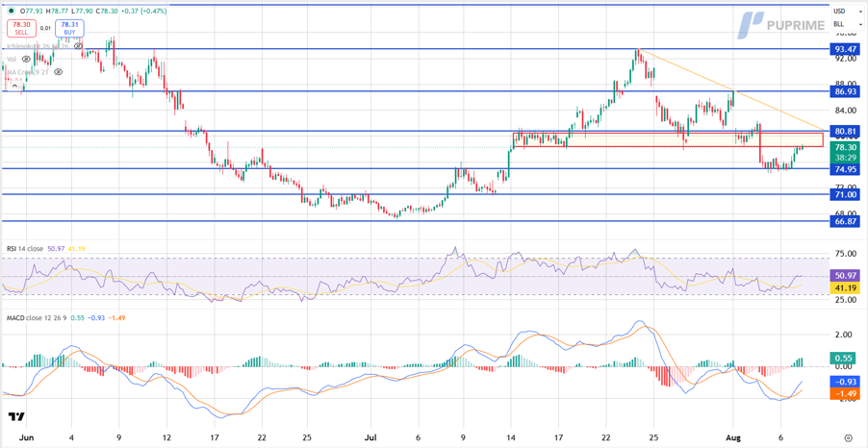Click the green MACD 0.55 axis label
This screenshot has height=448, width=868.
coord(845,359)
